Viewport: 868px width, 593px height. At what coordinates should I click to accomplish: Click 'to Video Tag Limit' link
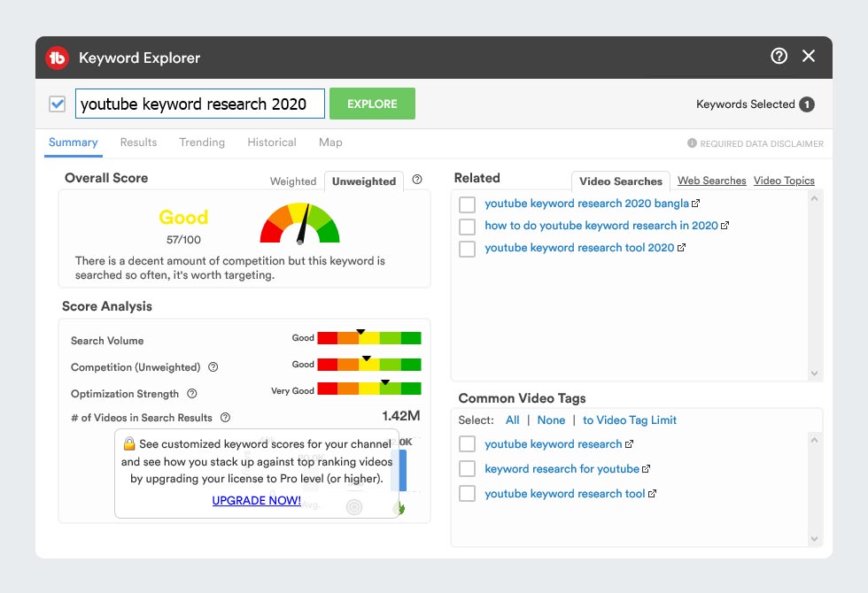(630, 420)
